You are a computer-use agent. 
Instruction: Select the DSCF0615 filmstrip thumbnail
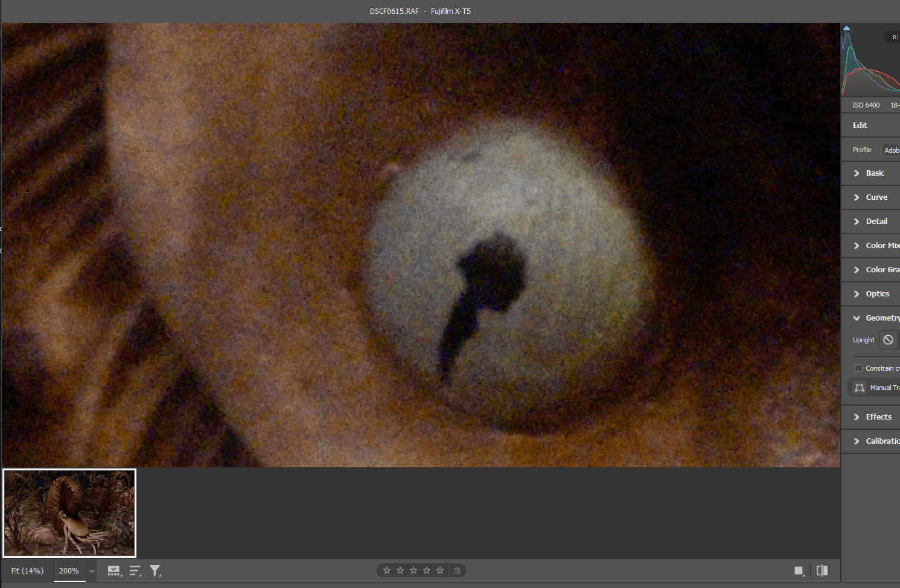(69, 513)
